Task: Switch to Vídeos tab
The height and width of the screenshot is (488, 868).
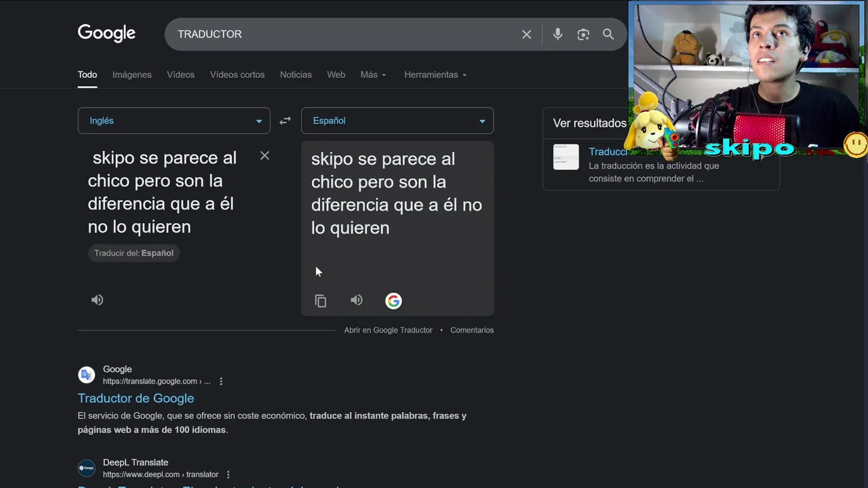Action: coord(181,75)
